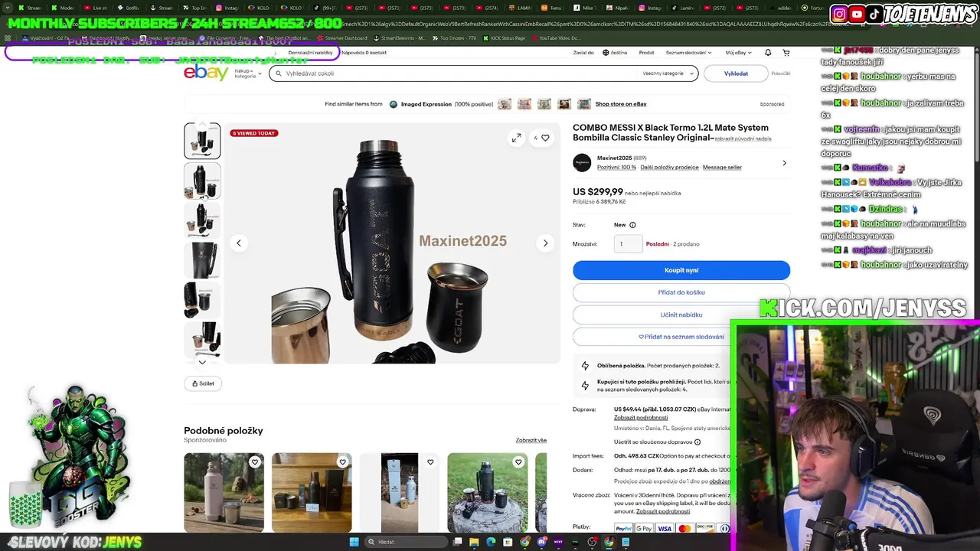Click Message seller link
Image resolution: width=980 pixels, height=551 pixels.
[722, 168]
